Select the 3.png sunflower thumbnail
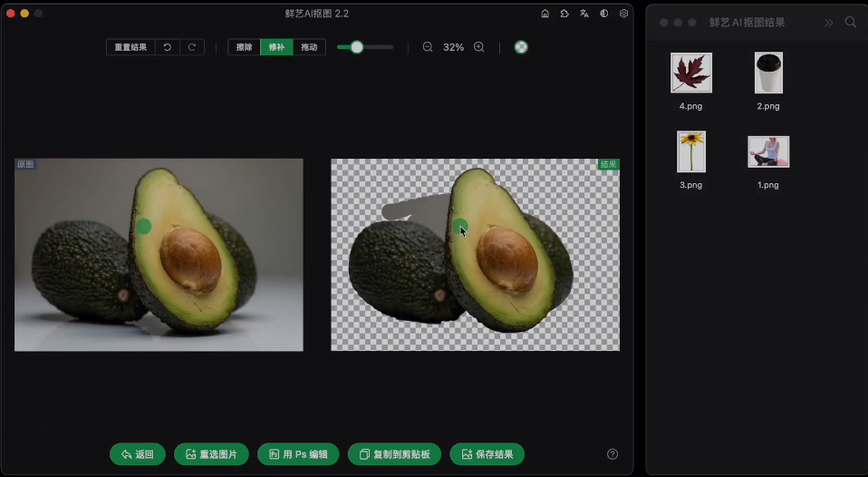The width and height of the screenshot is (868, 477). coord(690,151)
